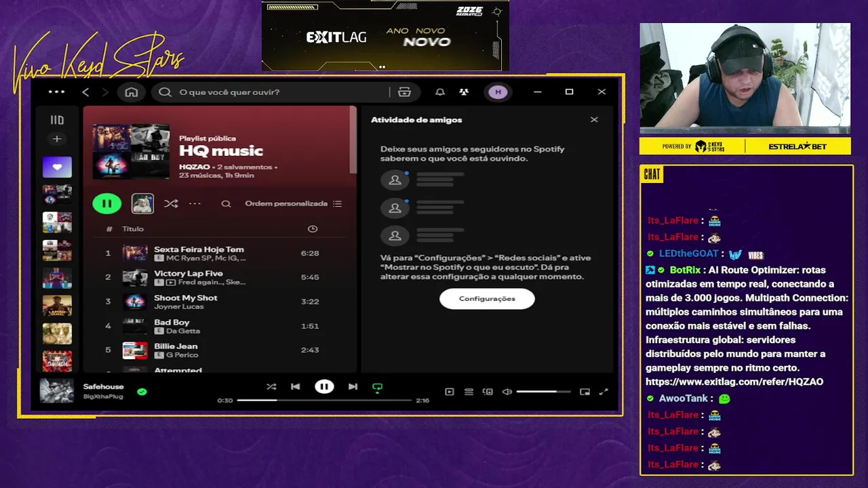The image size is (868, 488).
Task: Open more options for HQ music playlist
Action: click(x=195, y=203)
